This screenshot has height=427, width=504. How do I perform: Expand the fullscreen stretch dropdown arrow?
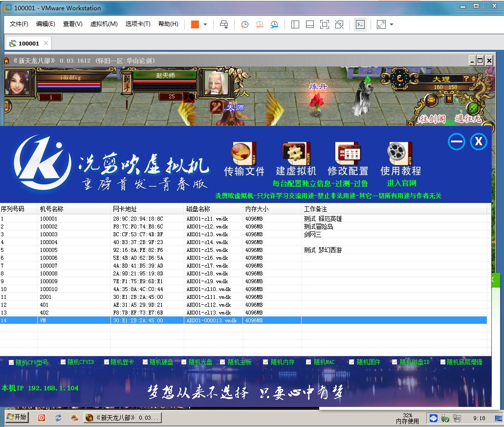coord(392,24)
